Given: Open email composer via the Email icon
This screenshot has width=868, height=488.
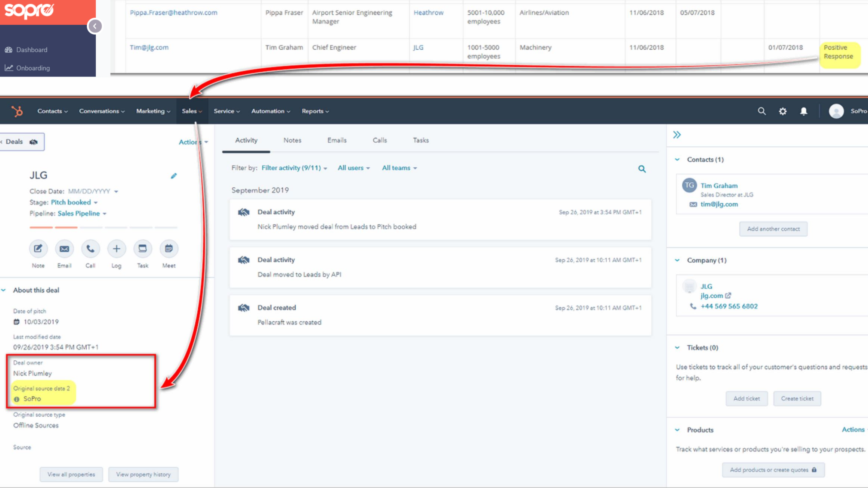Looking at the screenshot, I should 64,248.
